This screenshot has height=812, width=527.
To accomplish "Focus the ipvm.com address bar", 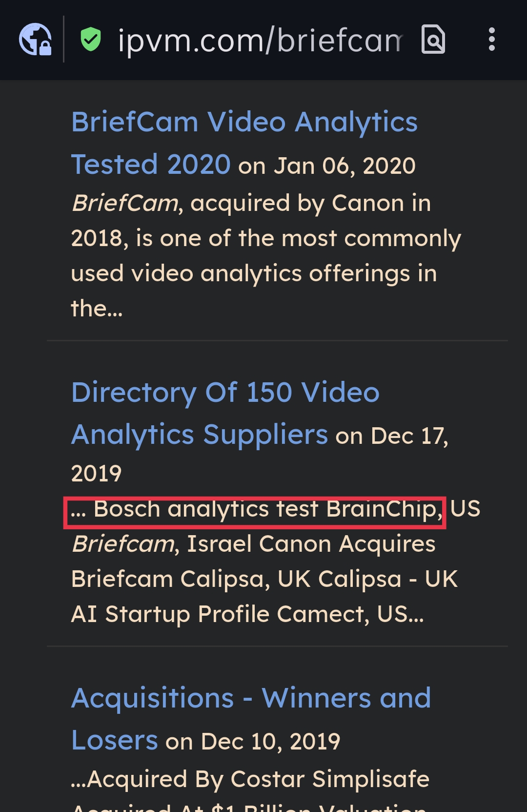I will coord(260,40).
